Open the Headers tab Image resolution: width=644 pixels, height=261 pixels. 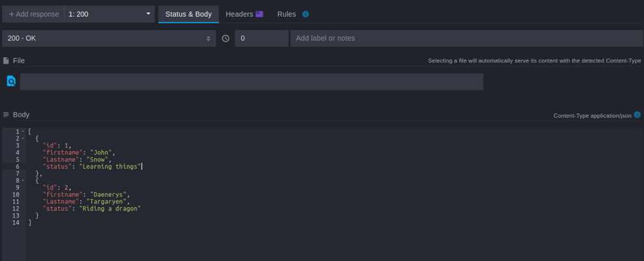[244, 14]
